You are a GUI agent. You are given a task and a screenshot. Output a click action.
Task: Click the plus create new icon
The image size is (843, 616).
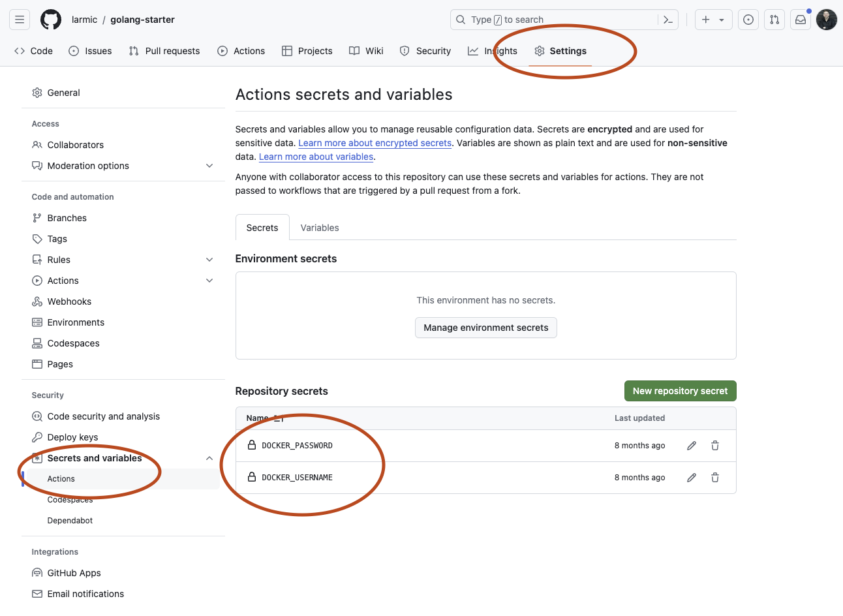click(x=705, y=20)
